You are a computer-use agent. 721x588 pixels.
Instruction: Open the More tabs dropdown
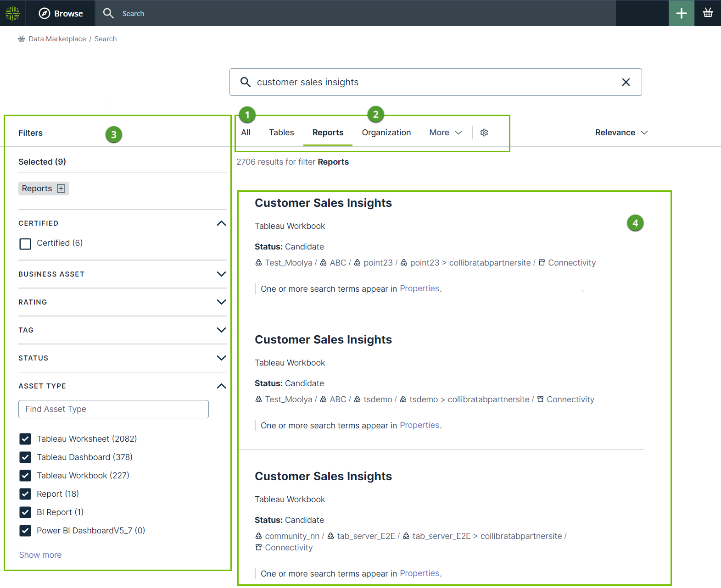pyautogui.click(x=445, y=133)
